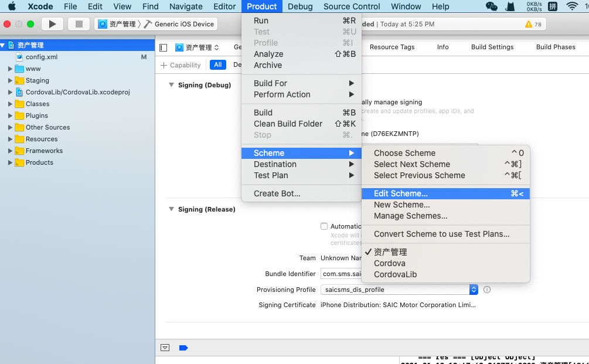Collapse the root 资产管理 project disclosure triangle
The height and width of the screenshot is (364, 589).
point(2,45)
